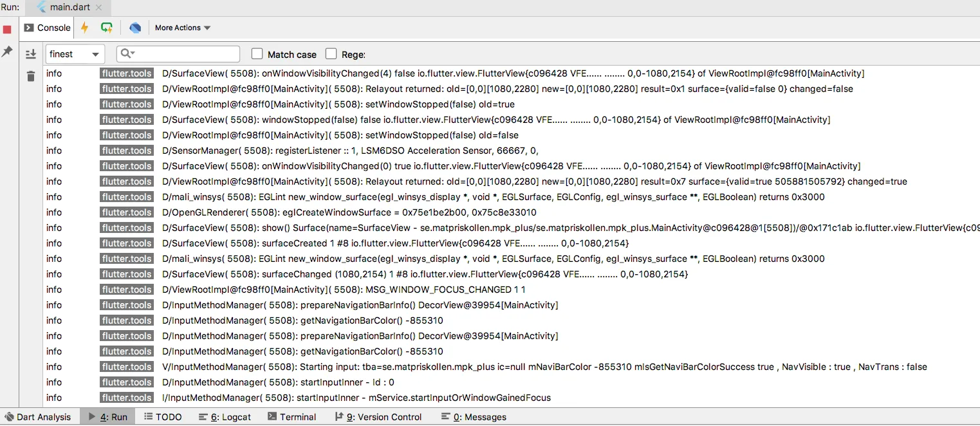The image size is (980, 426).
Task: Select SurfaceView show() Surface log line
Action: pos(512,228)
